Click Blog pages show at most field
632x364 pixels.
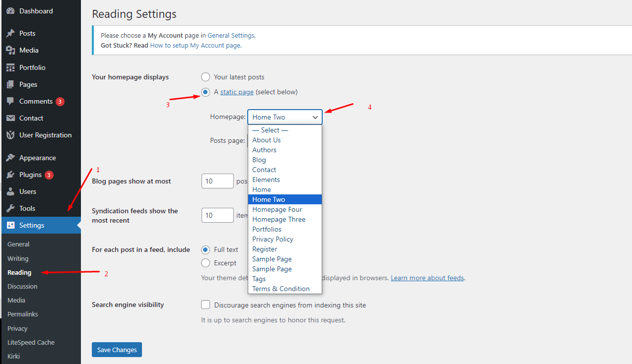click(x=217, y=181)
